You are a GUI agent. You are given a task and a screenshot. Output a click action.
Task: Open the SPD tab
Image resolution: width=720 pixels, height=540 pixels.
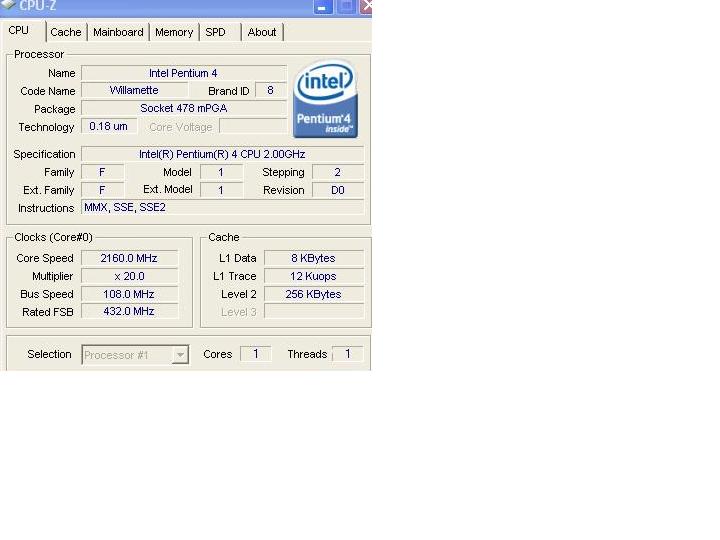coord(215,32)
